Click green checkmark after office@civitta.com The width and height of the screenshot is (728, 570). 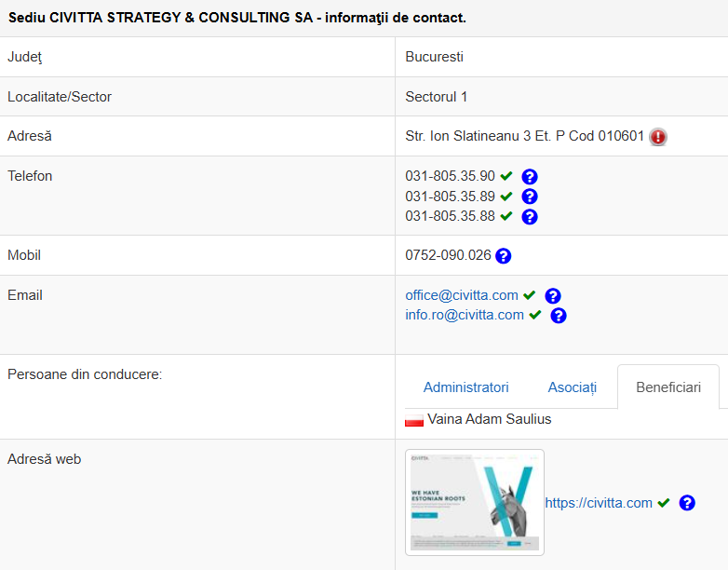[x=530, y=295]
